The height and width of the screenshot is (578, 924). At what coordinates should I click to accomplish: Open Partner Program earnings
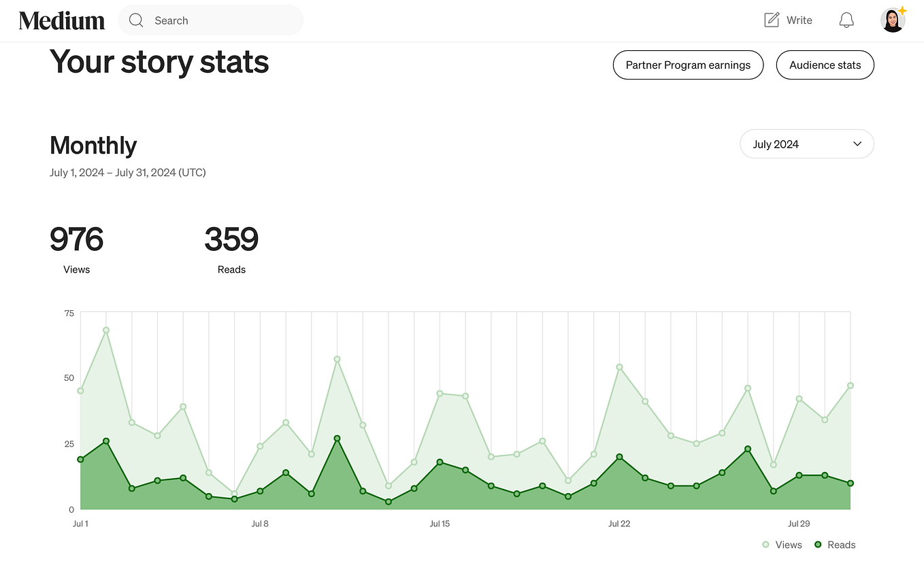tap(688, 65)
